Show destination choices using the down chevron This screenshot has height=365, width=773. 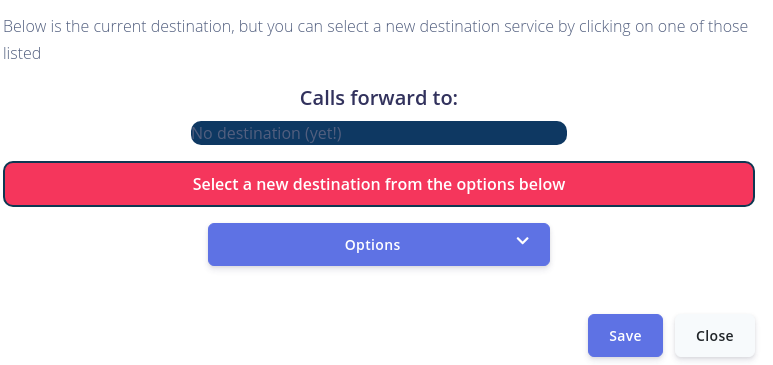pos(523,241)
